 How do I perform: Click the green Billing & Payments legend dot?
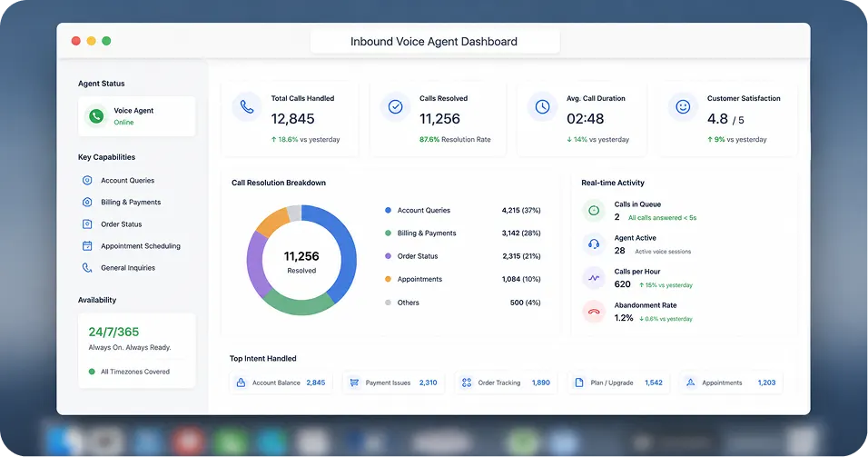click(x=388, y=233)
